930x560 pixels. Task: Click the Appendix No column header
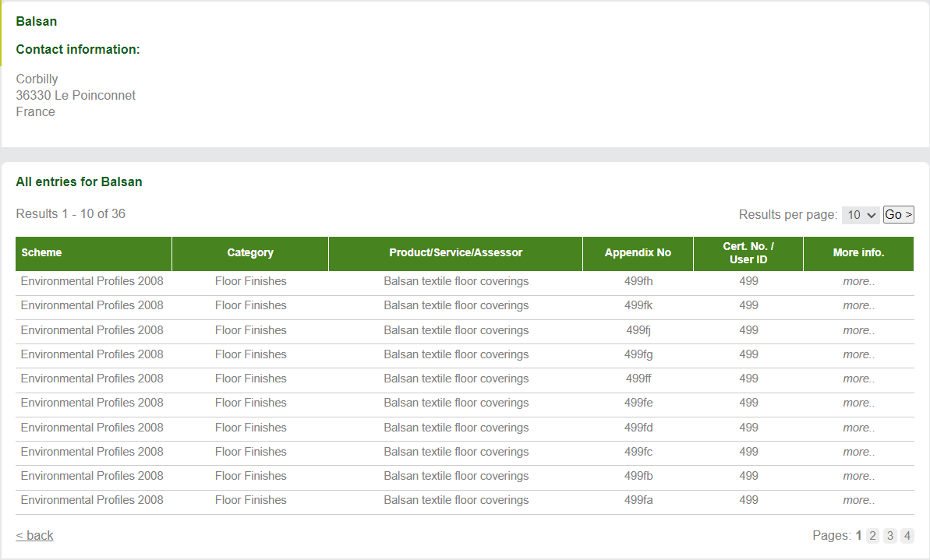pos(638,254)
